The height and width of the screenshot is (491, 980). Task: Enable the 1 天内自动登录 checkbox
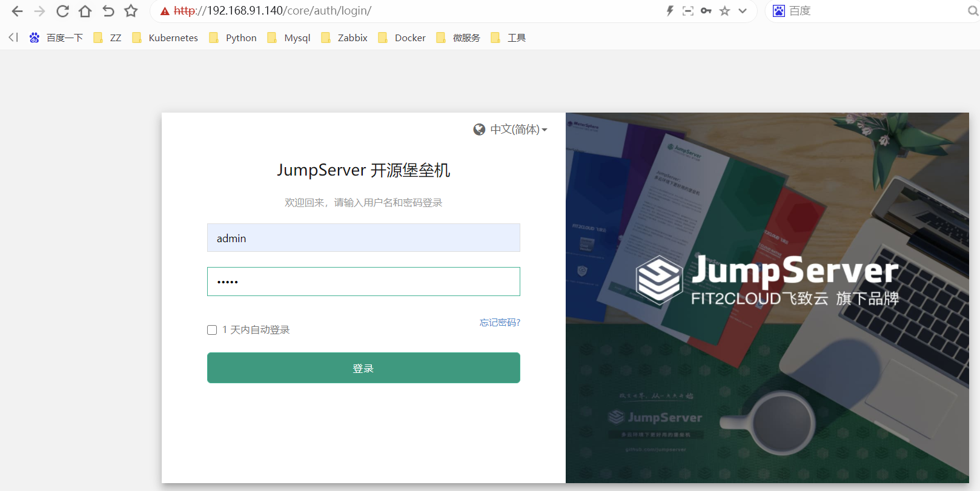[212, 330]
